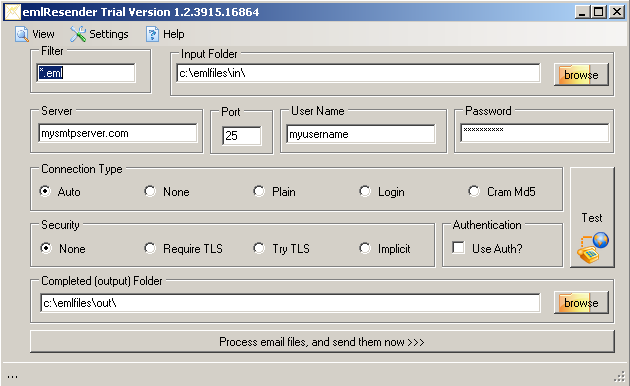Open the Help menu
Screen dimensions: 630x386
click(165, 34)
